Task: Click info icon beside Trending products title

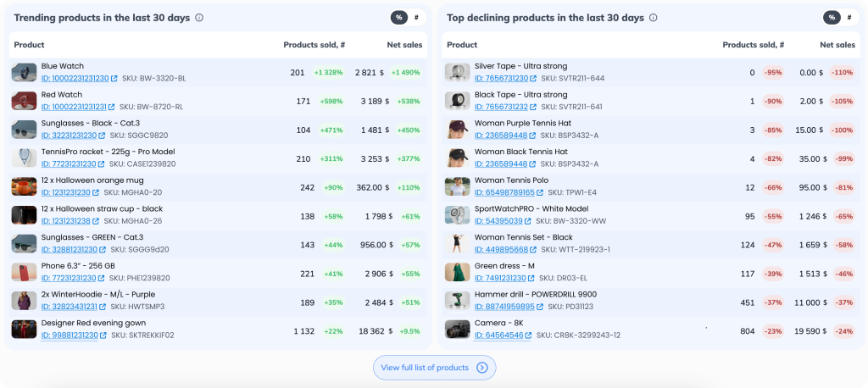Action: tap(199, 18)
